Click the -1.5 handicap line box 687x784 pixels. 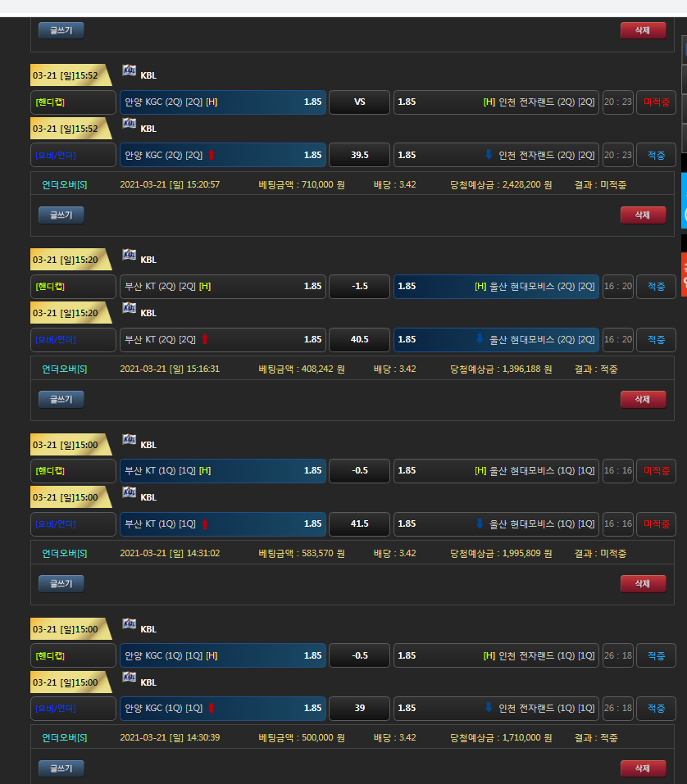(359, 287)
